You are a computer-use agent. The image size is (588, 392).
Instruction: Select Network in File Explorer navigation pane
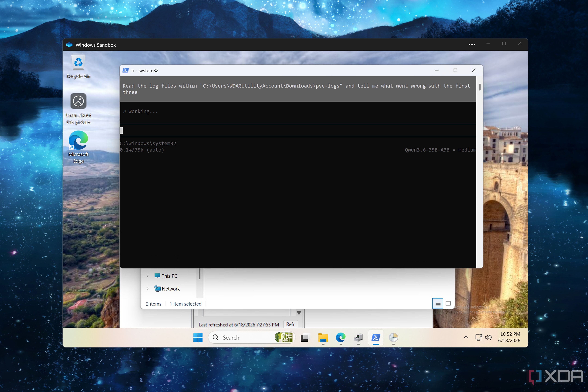click(x=167, y=289)
